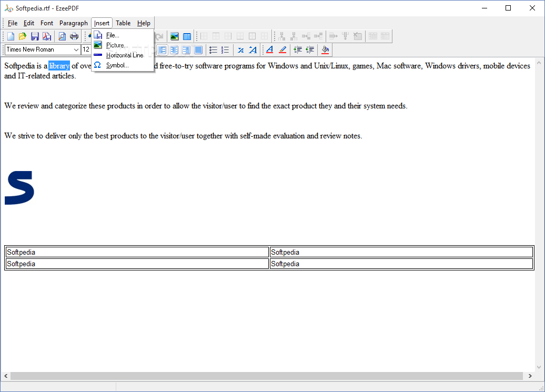Click in the first-row, first-column Softpedia cell
This screenshot has width=545, height=392.
click(x=137, y=252)
